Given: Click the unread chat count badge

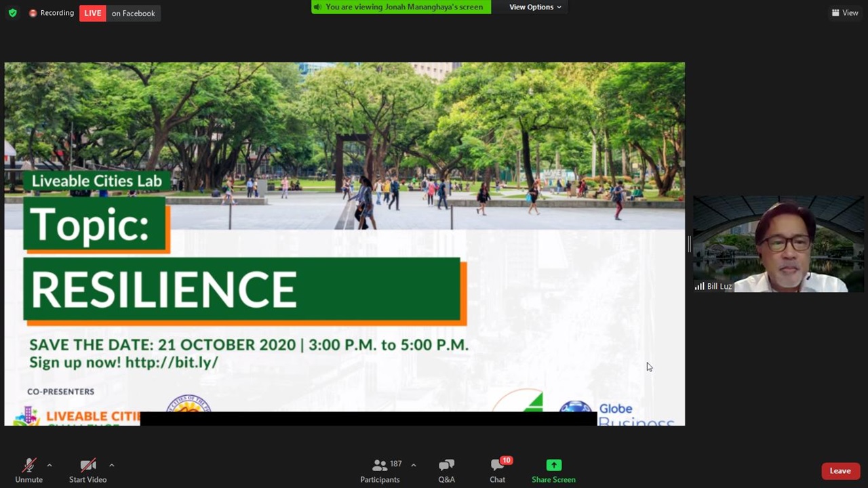Looking at the screenshot, I should tap(506, 461).
